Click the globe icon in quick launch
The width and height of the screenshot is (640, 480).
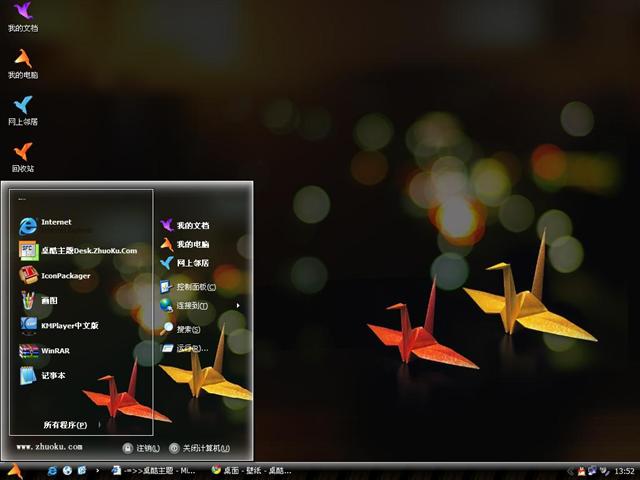pos(67,471)
